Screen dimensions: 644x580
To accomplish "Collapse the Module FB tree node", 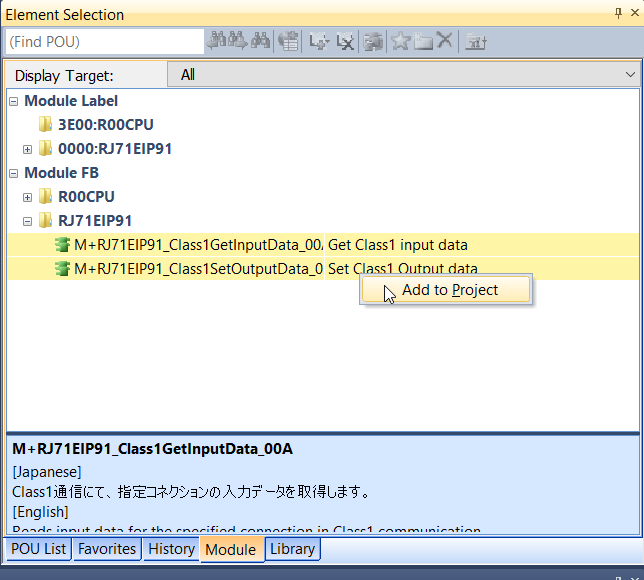I will [14, 173].
